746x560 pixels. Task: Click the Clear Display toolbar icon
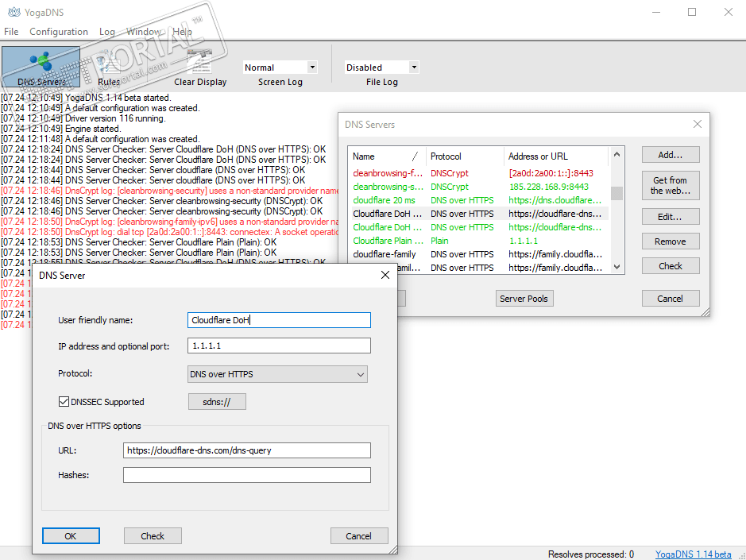(x=200, y=67)
